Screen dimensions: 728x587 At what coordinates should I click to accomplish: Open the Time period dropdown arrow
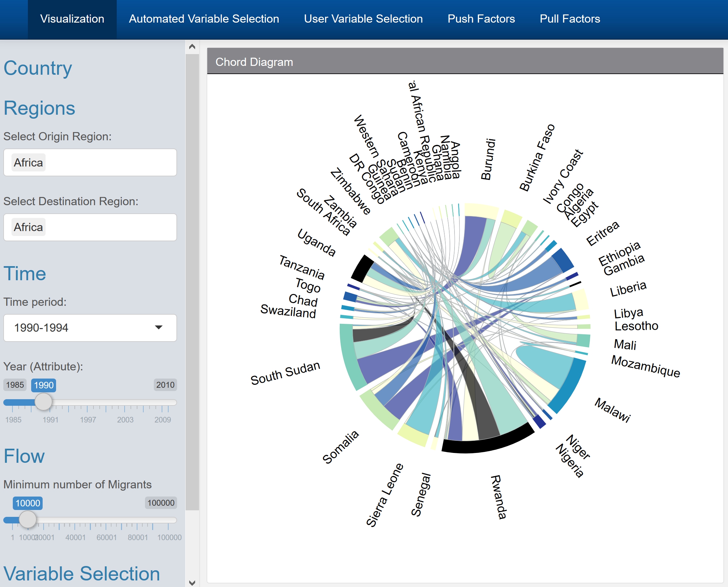coord(158,327)
